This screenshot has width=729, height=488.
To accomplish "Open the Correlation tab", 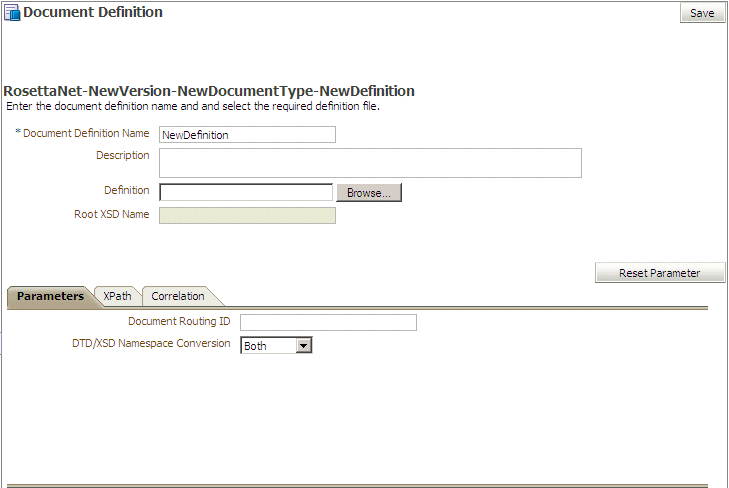I will coord(178,296).
